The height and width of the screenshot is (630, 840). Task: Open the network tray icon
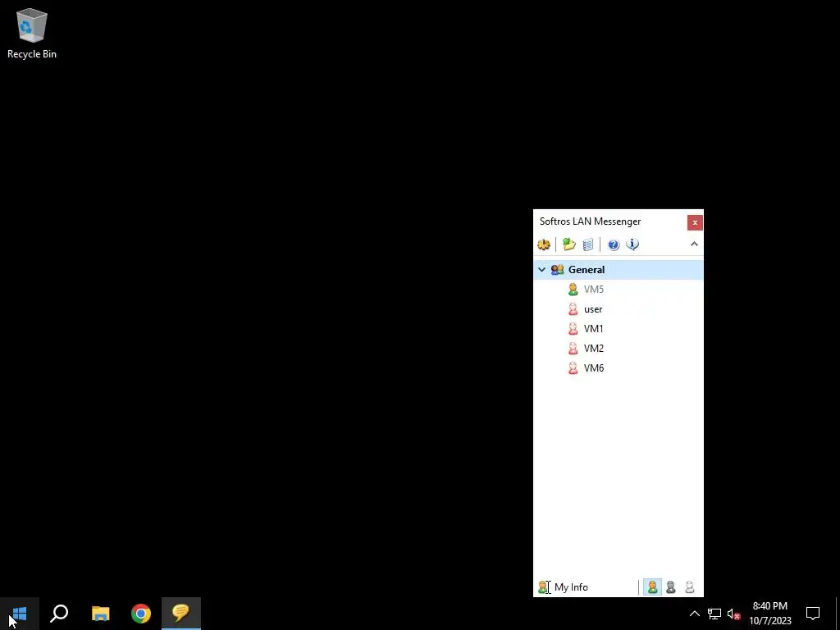[x=714, y=614]
